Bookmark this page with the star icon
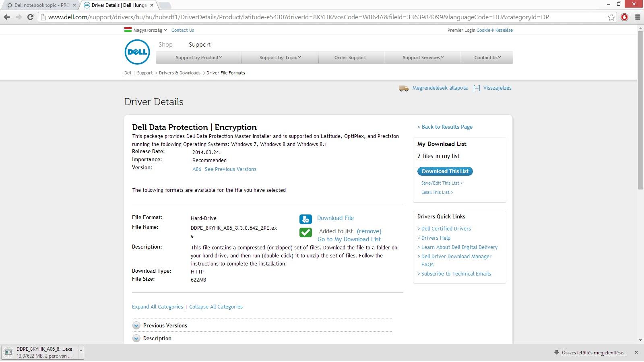 pyautogui.click(x=611, y=17)
